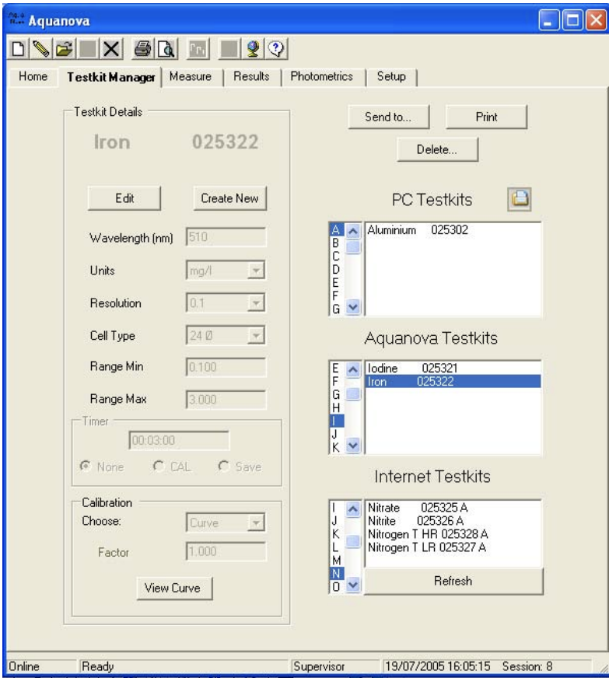
Task: Select the None timer radio button
Action: 86,467
